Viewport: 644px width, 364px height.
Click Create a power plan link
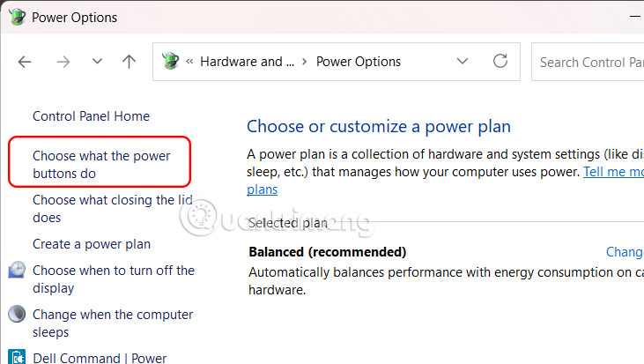(92, 244)
